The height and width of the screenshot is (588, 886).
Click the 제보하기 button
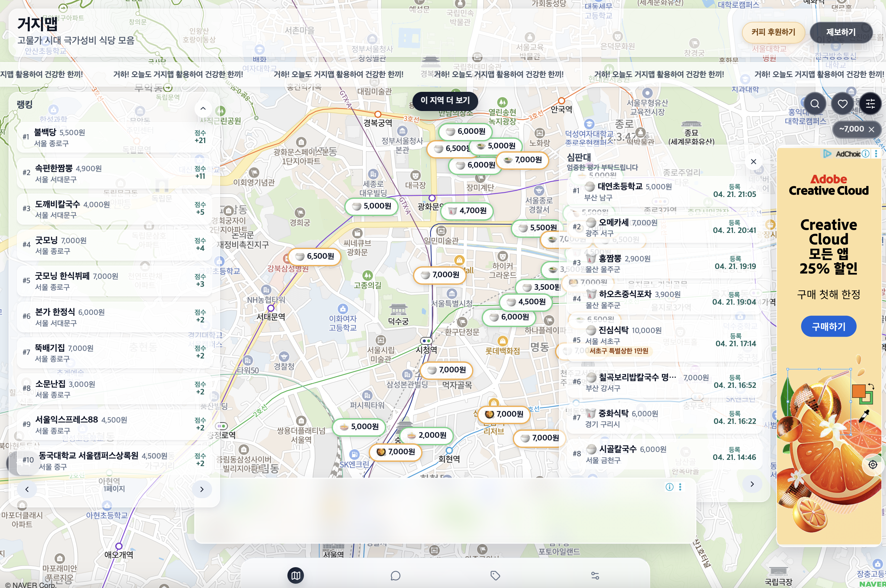pyautogui.click(x=841, y=32)
